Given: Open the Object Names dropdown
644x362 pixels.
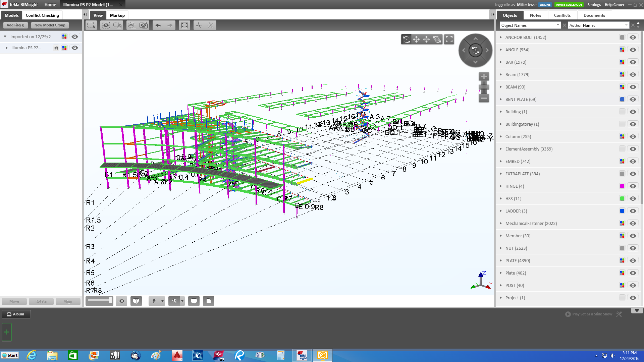Looking at the screenshot, I should tap(530, 25).
